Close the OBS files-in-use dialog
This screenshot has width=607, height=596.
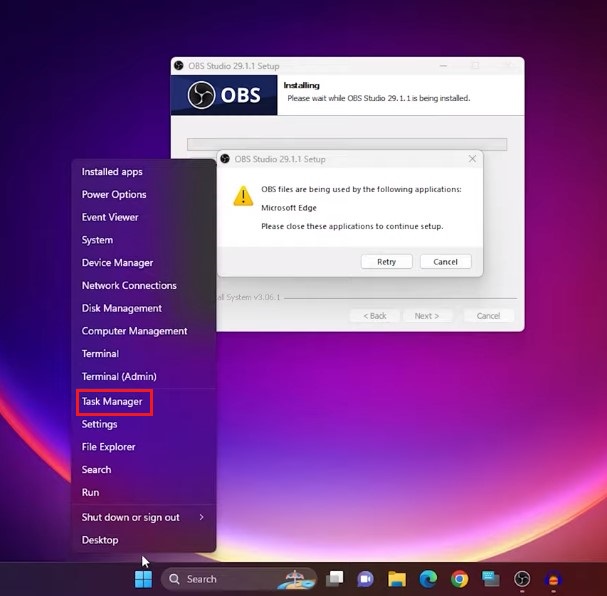coord(472,159)
